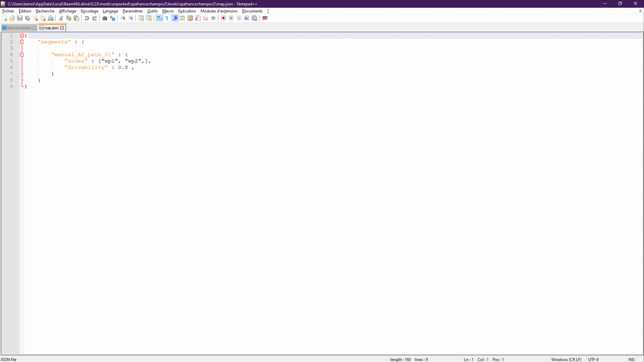Screen dimensions: 644x362
Task: Create a new document with New icon
Action: pyautogui.click(x=5, y=18)
